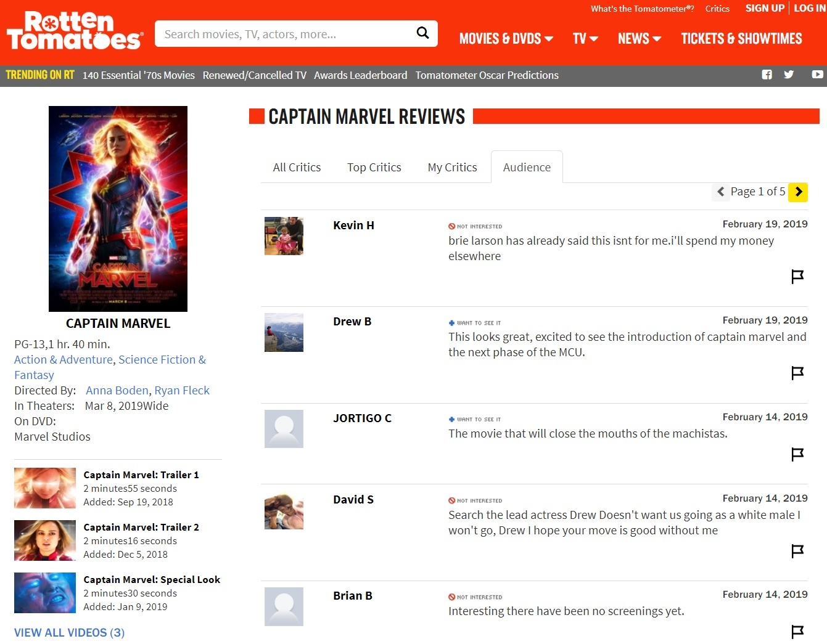Select the All Critics tab

coord(297,168)
